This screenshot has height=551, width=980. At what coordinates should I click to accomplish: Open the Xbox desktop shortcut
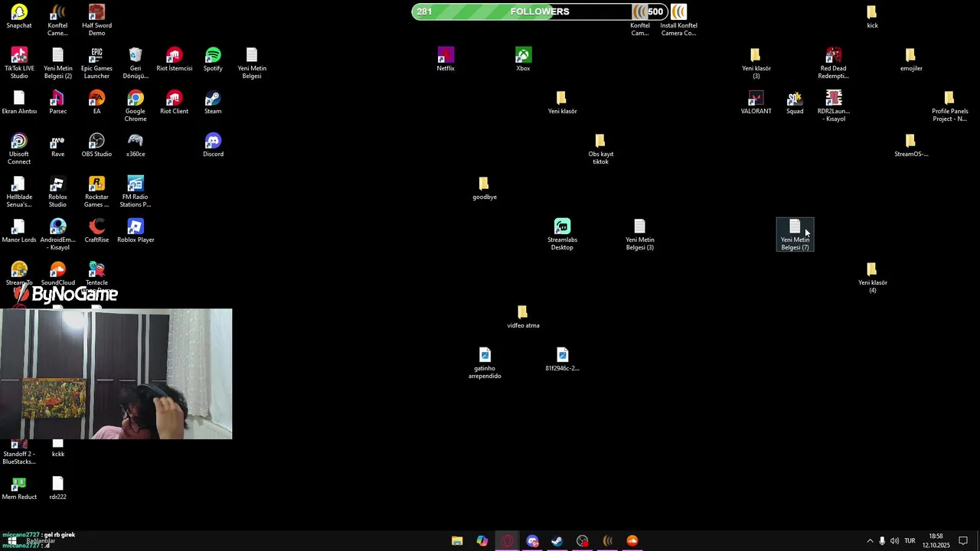coord(523,60)
